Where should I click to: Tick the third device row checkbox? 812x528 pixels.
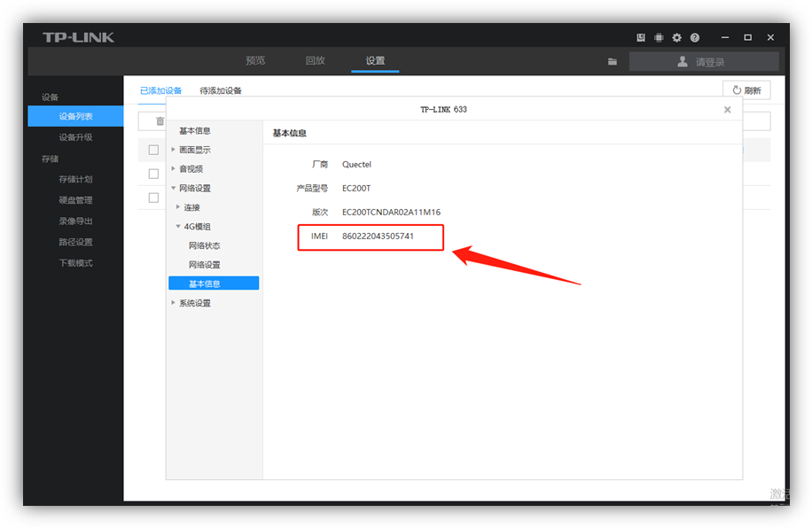coord(154,198)
